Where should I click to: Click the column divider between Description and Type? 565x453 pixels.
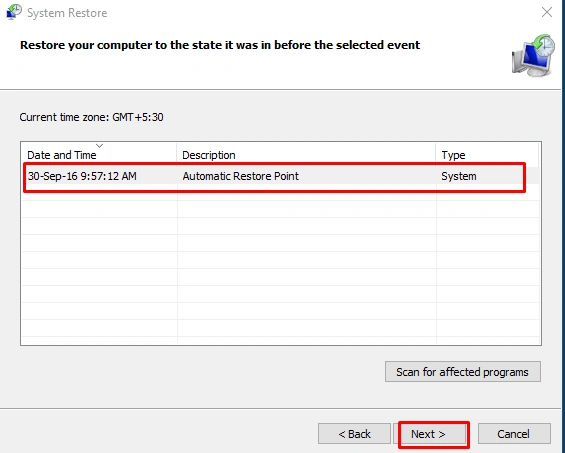[x=436, y=155]
